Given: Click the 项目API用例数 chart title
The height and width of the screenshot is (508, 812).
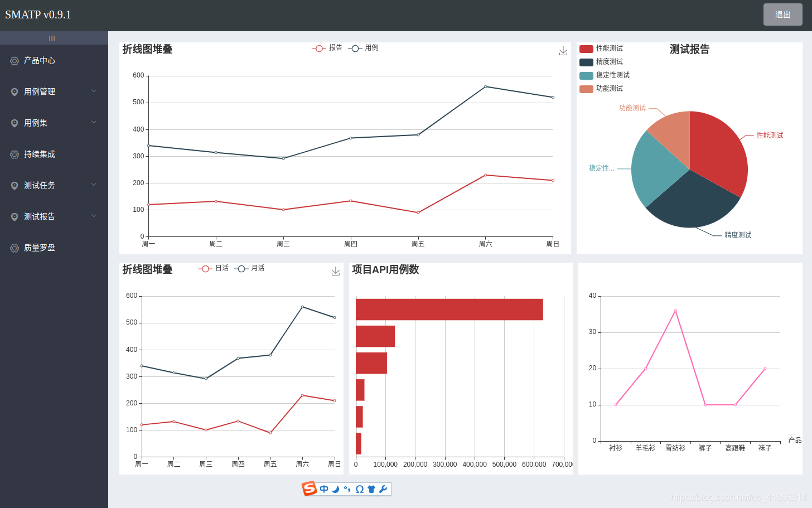Looking at the screenshot, I should [x=385, y=269].
